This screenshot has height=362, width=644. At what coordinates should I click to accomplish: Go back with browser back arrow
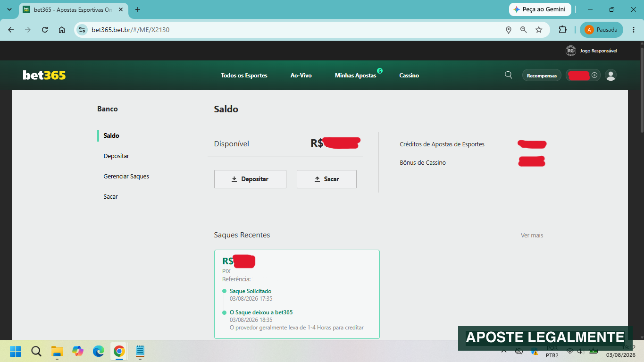[x=11, y=30]
